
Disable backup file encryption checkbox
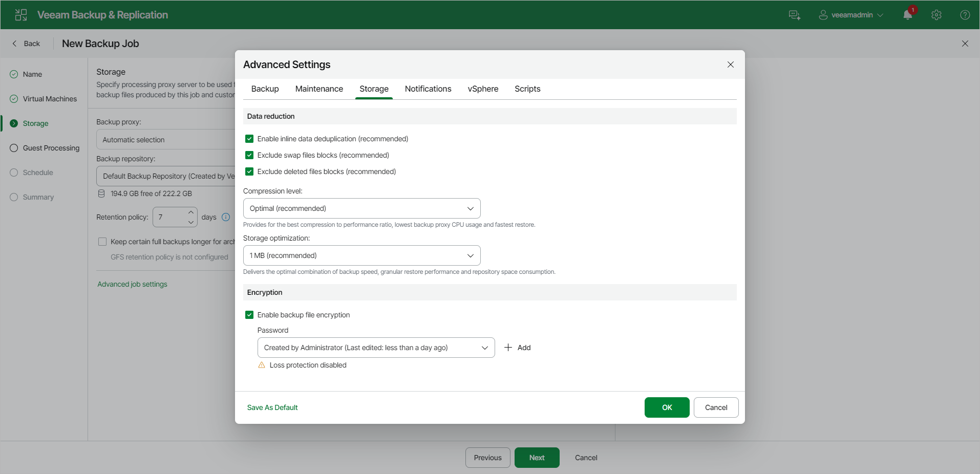(249, 315)
